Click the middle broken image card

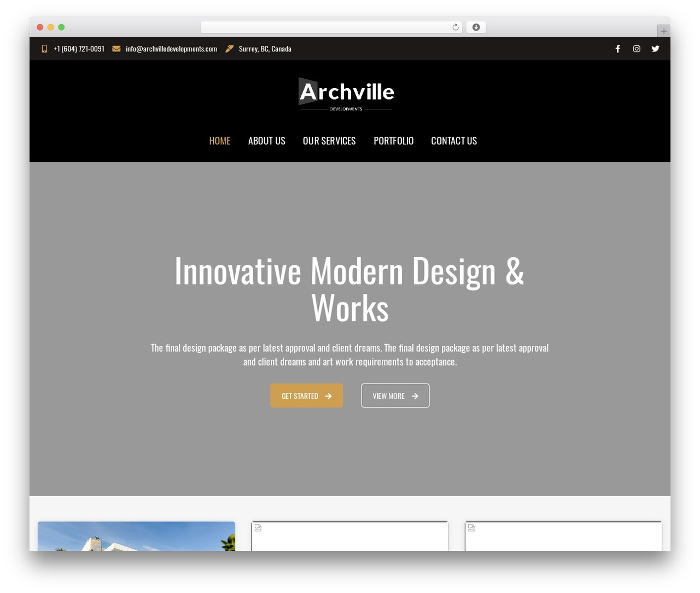point(350,536)
